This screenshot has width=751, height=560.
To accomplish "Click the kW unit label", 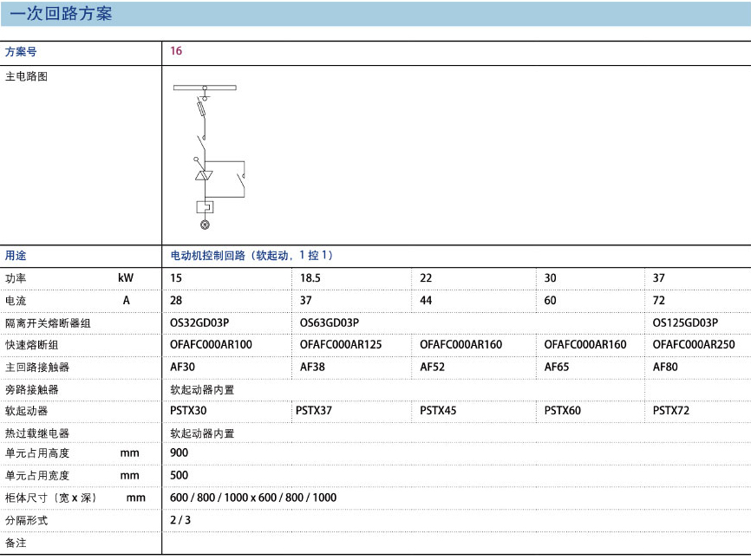I will (x=126, y=277).
